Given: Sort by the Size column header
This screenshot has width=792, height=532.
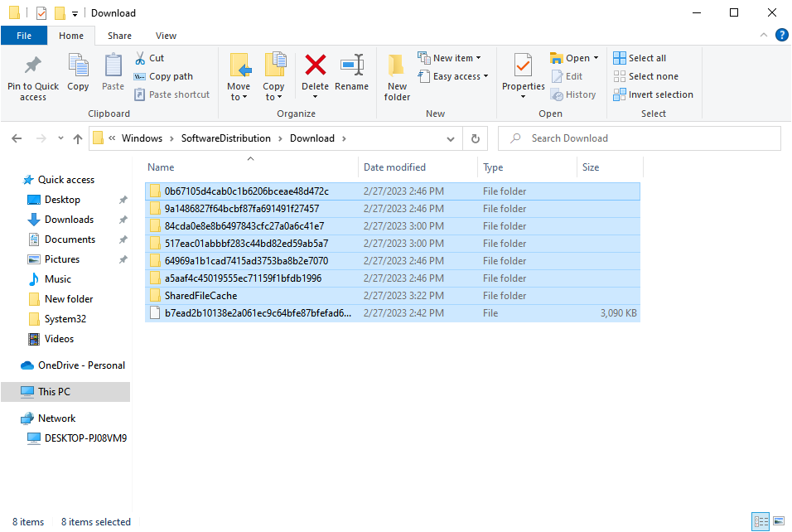Looking at the screenshot, I should [x=610, y=167].
